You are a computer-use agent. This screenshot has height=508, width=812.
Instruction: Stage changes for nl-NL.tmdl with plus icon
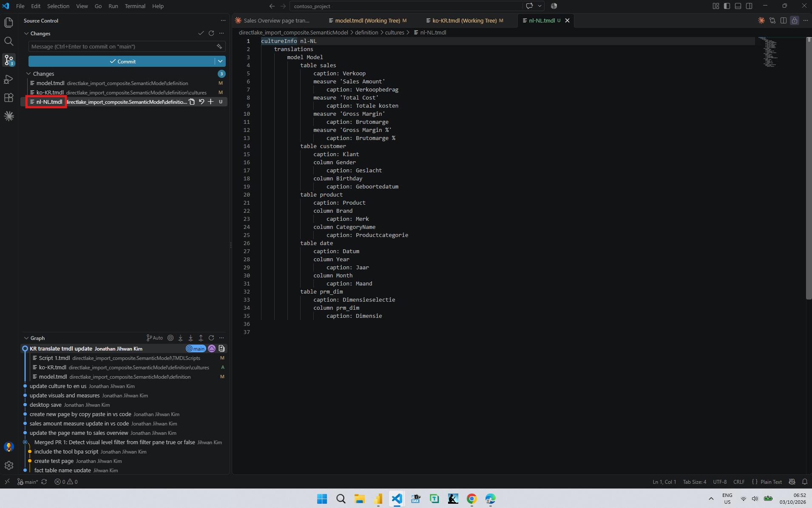[x=211, y=102]
